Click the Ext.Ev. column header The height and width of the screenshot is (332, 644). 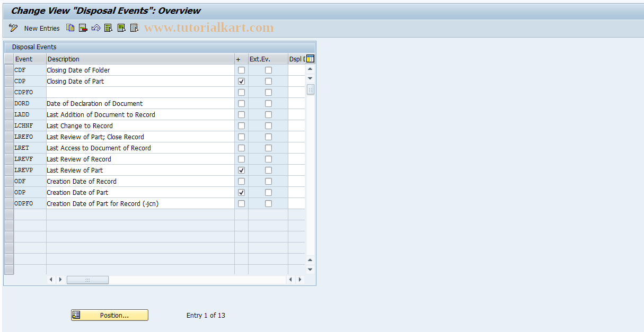pos(268,59)
